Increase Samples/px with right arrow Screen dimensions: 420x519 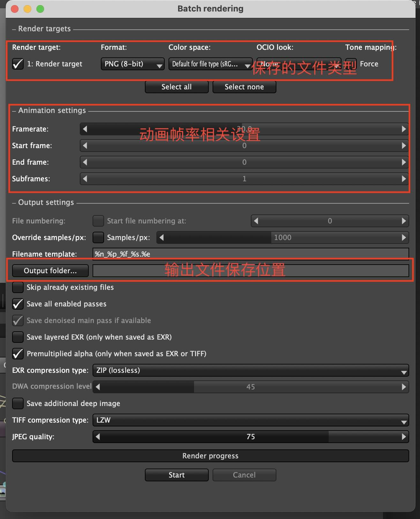(404, 237)
